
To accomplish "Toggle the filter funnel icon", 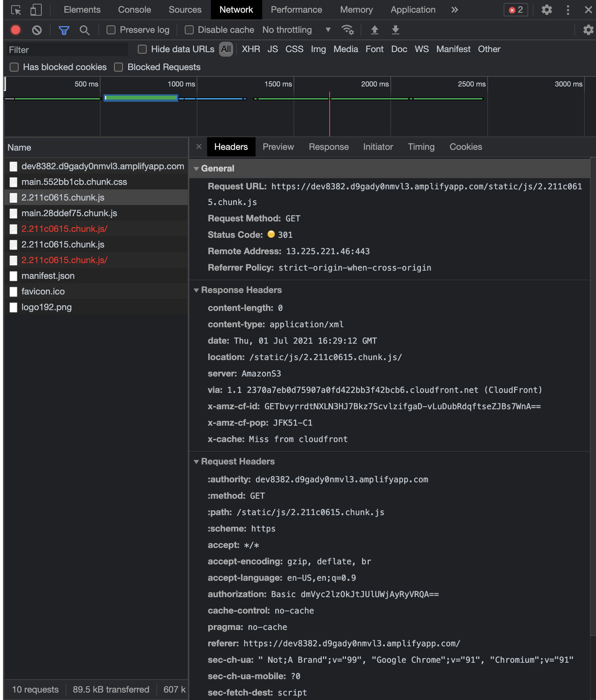I will pos(64,30).
